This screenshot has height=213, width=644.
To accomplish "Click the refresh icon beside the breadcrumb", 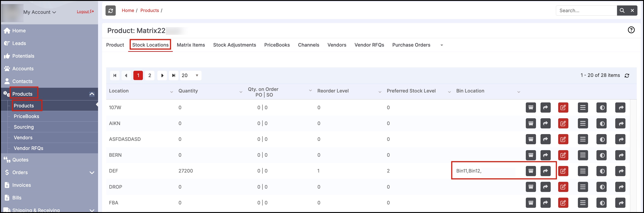I will (x=111, y=10).
